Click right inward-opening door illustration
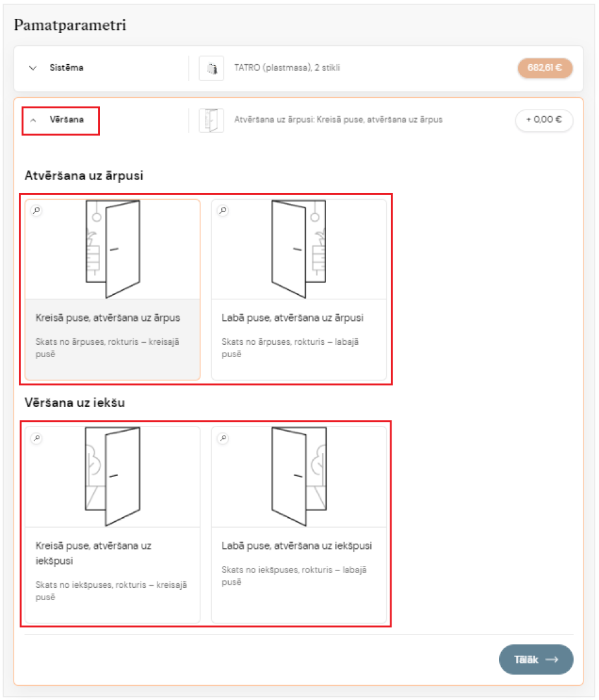This screenshot has height=700, width=599. [299, 476]
